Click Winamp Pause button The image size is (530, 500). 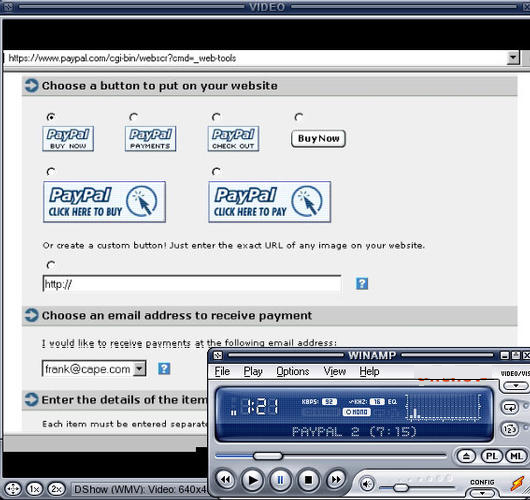280,479
